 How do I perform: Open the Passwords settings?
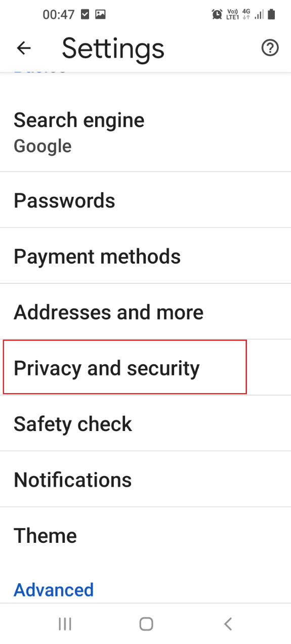pyautogui.click(x=145, y=200)
